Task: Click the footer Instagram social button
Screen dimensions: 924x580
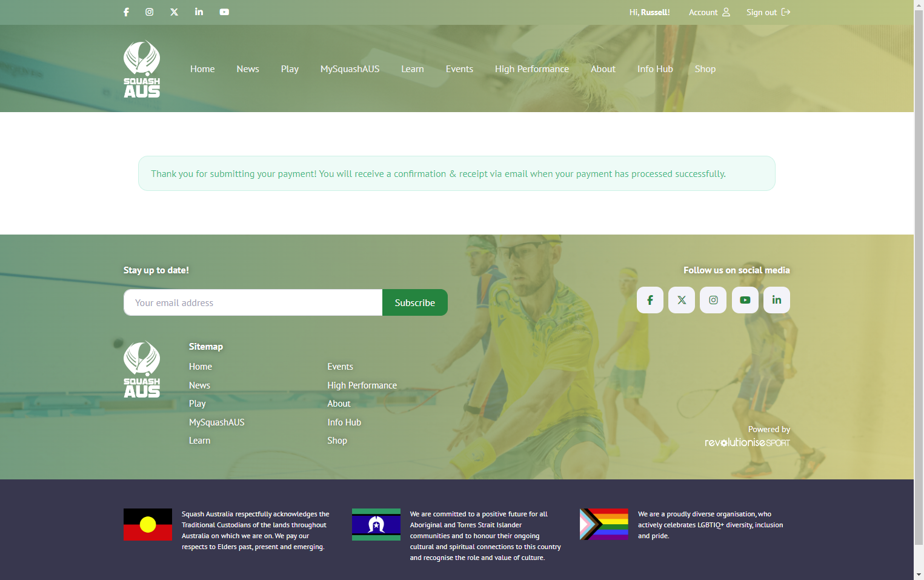Action: (713, 300)
